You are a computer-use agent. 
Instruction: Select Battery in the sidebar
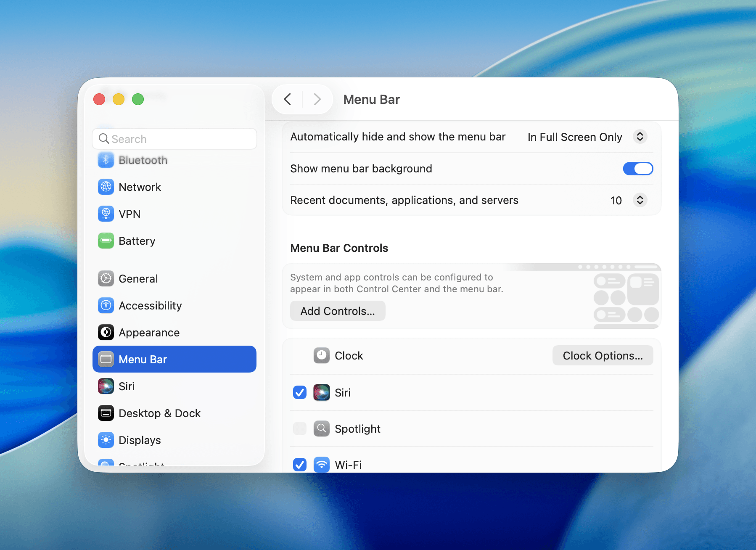coord(174,241)
